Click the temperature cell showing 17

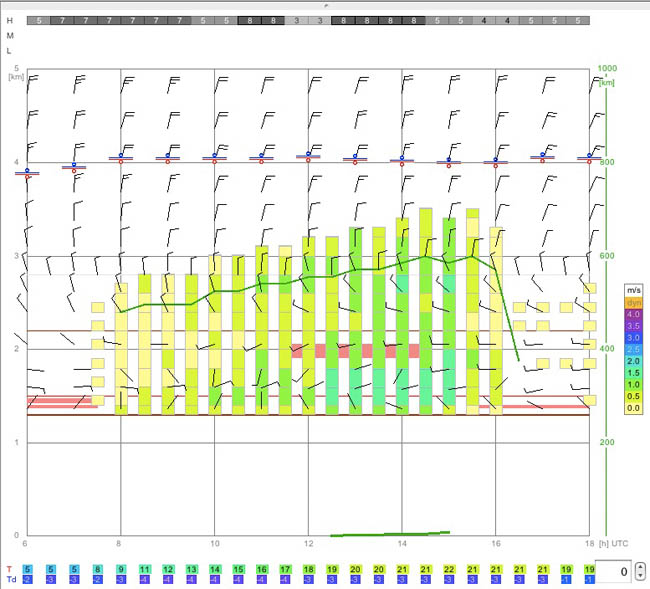tap(285, 568)
